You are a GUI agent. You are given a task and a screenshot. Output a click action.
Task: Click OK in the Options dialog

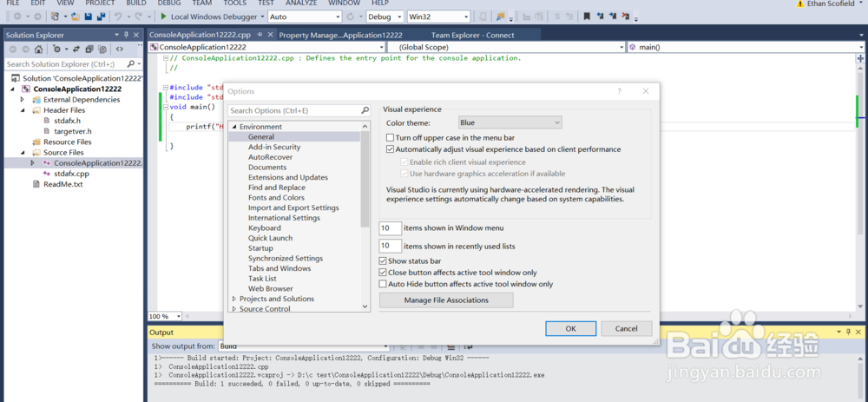(x=571, y=328)
